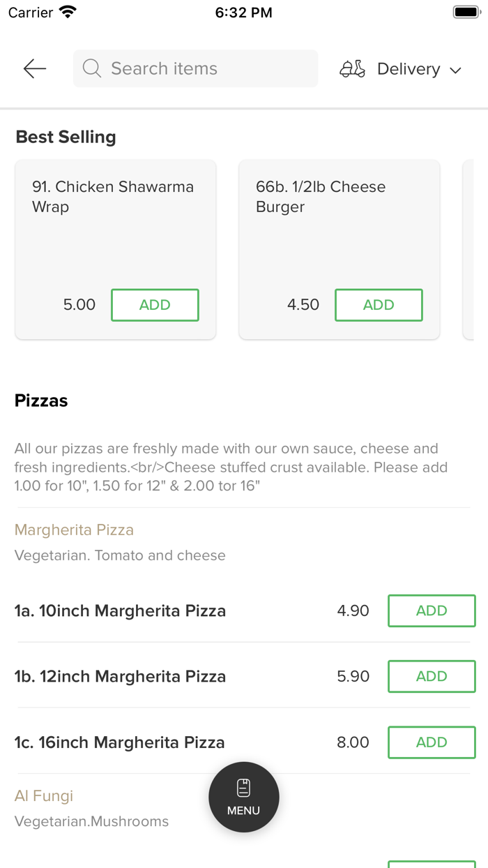The image size is (488, 868).
Task: Add the 12inch Margherita Pizza
Action: tap(432, 676)
